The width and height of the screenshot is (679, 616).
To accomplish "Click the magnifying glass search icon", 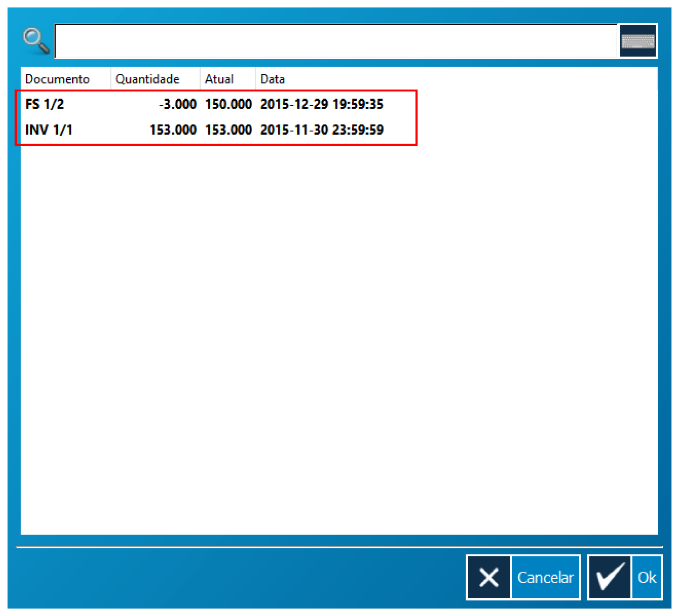I will coord(36,41).
